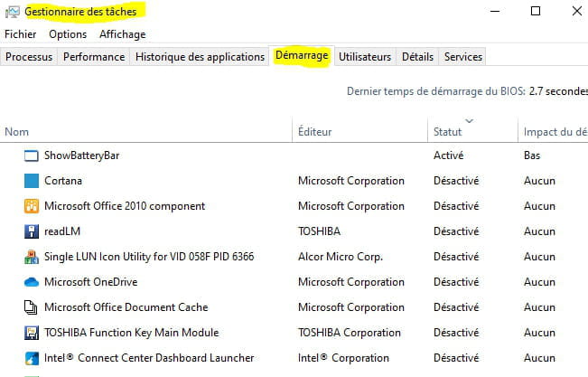Select the Démarrage tab
Image resolution: width=588 pixels, height=377 pixels.
coord(302,55)
